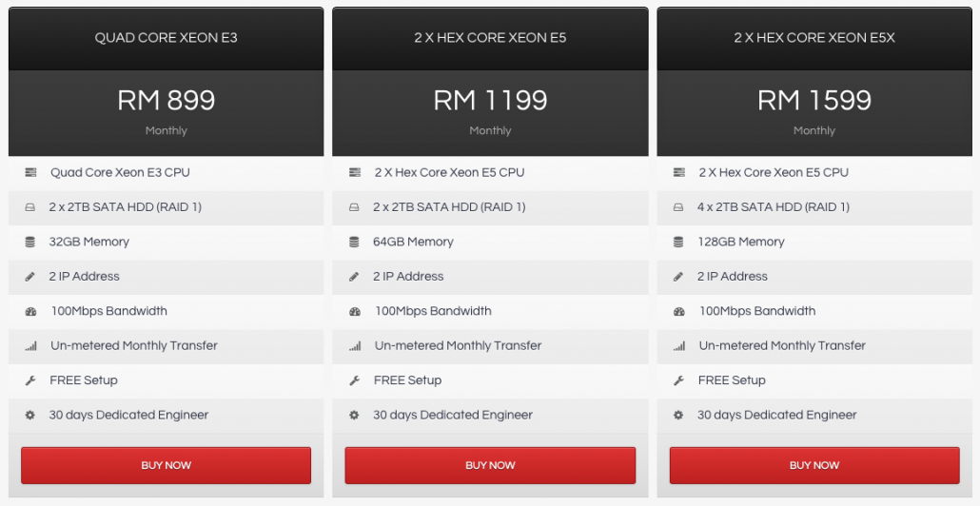Viewport: 980px width, 506px height.
Task: Click gear icon in RM 899 plan Dedicated Engineer row
Action: pos(30,415)
